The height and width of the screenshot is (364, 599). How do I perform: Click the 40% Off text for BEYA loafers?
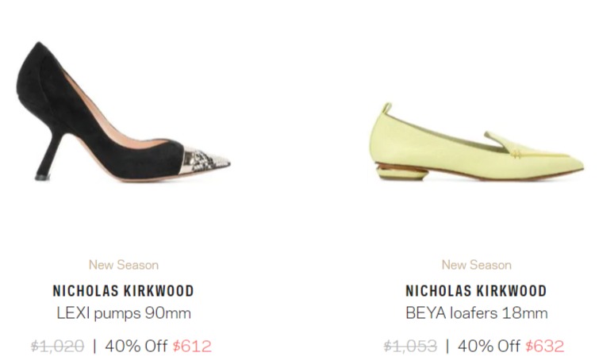click(x=489, y=346)
